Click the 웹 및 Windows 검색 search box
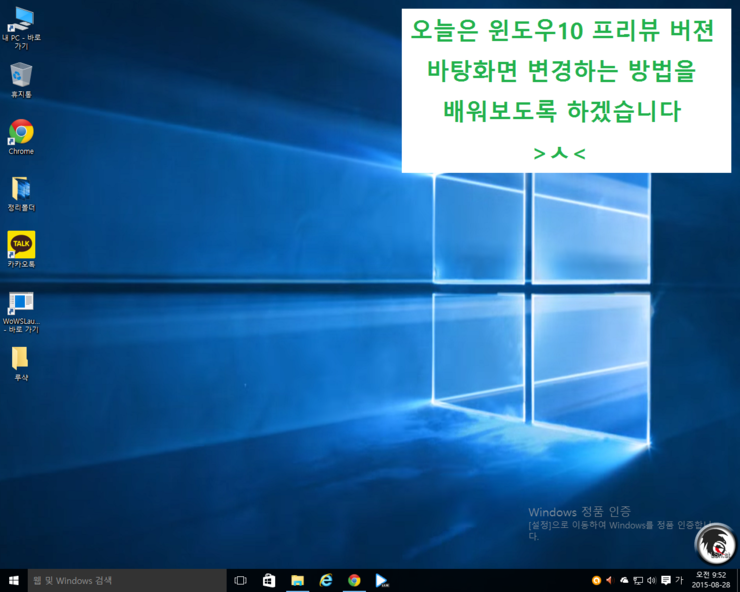 (x=127, y=580)
